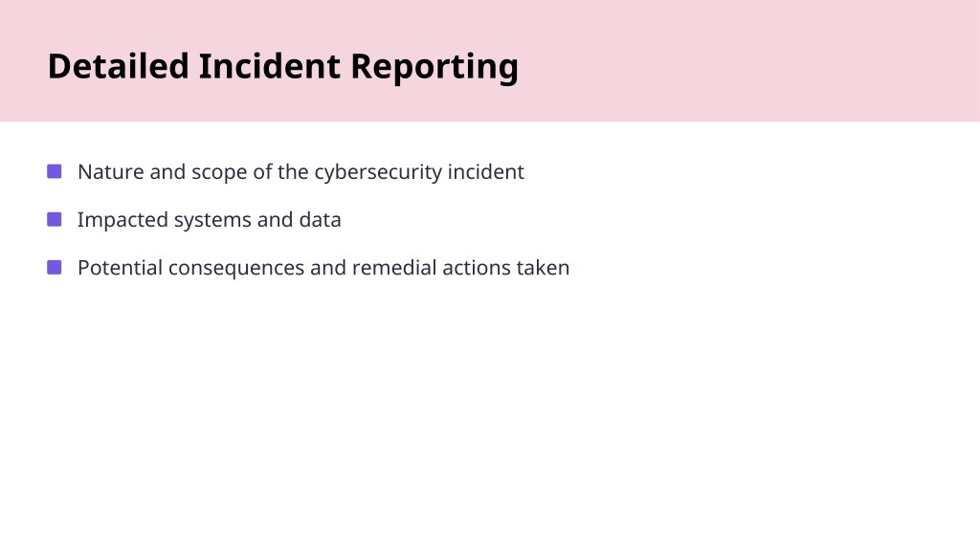This screenshot has width=980, height=551.
Task: Select the "Detailed Incident Reporting" slide title
Action: click(x=283, y=66)
